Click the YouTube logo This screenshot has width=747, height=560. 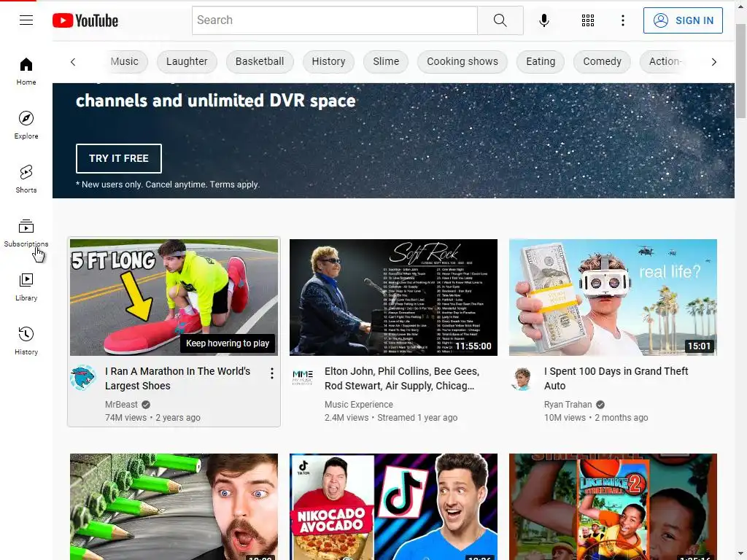coord(85,20)
